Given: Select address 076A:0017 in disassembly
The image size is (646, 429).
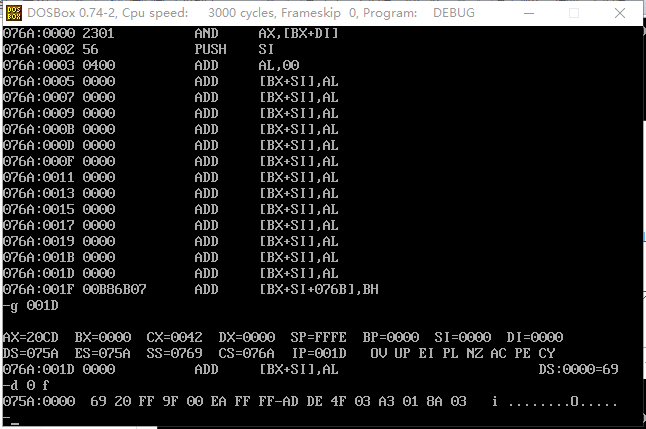Looking at the screenshot, I should pyautogui.click(x=39, y=225).
